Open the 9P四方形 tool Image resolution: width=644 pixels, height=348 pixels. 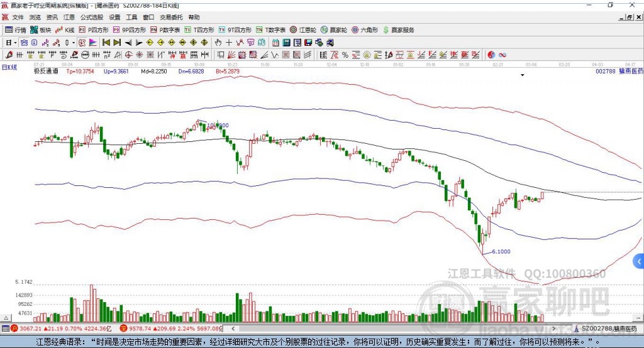[130, 30]
